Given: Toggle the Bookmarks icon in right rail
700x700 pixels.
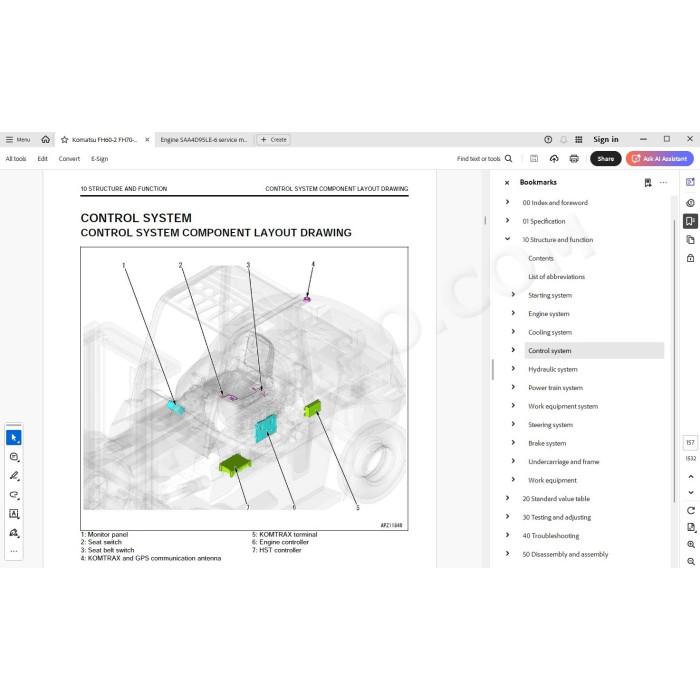Looking at the screenshot, I should click(x=690, y=221).
